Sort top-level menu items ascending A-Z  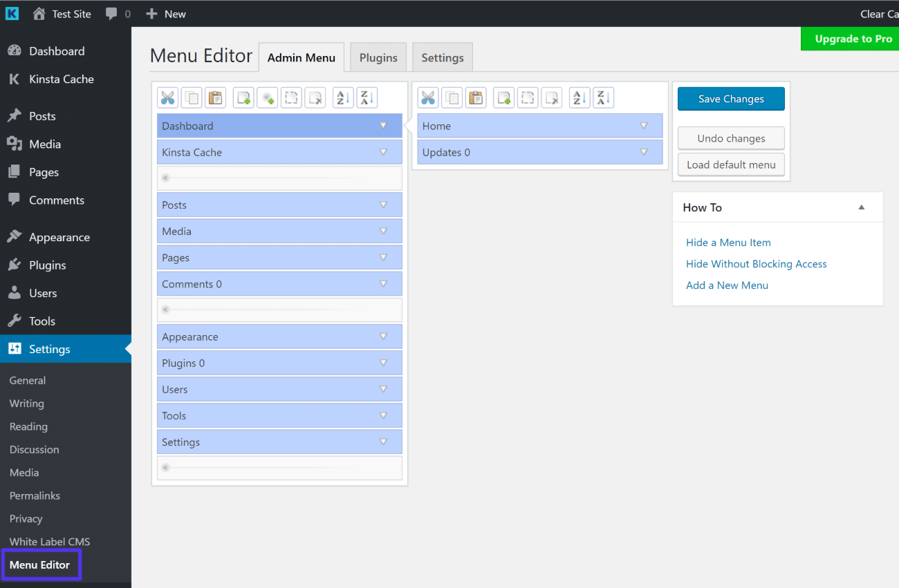[342, 97]
